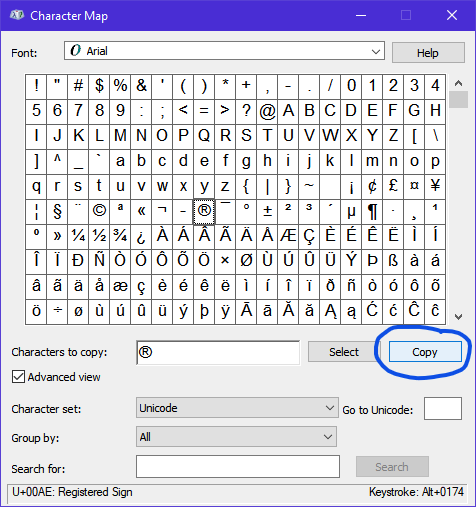Pick the at sign @ character
The image size is (476, 507).
pos(267,111)
